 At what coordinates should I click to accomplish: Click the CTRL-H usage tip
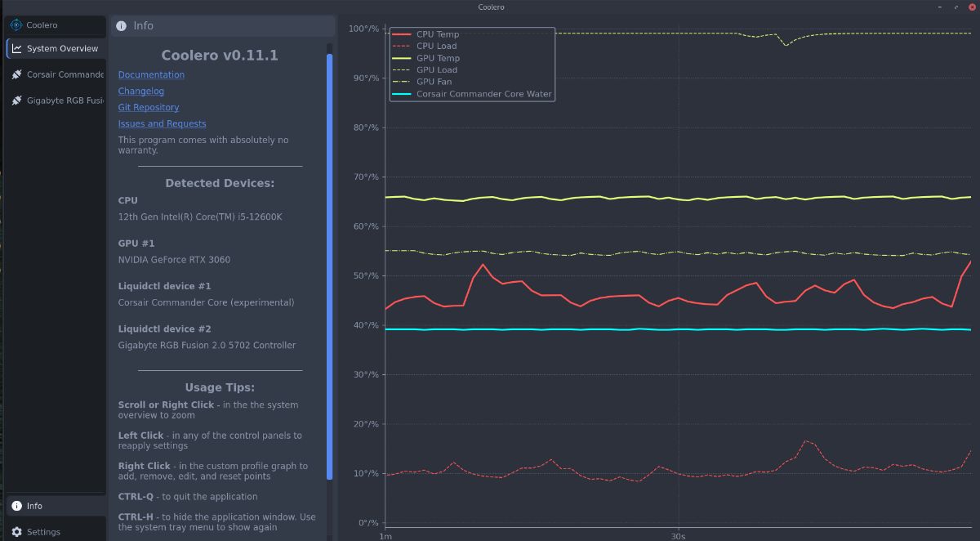click(216, 522)
